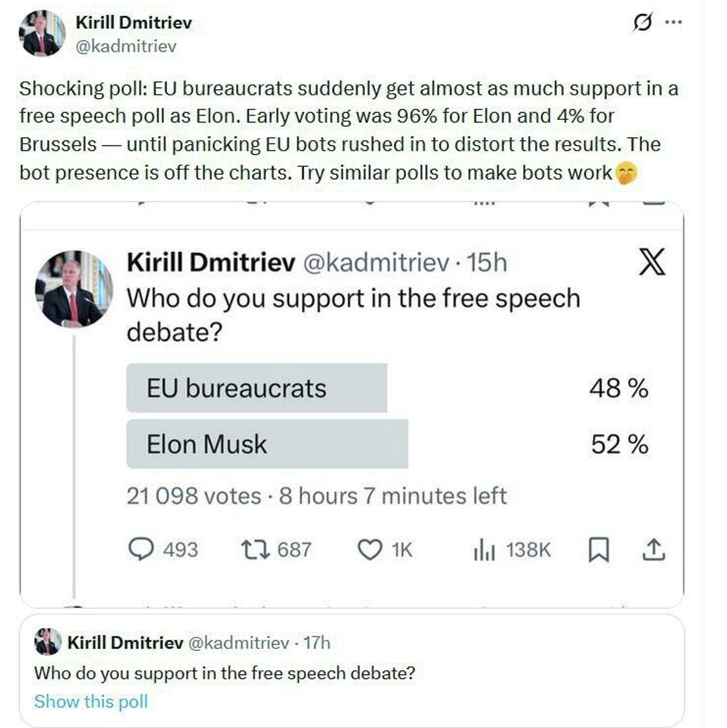The image size is (727, 728).
Task: Open the three-dot more options menu
Action: (674, 22)
